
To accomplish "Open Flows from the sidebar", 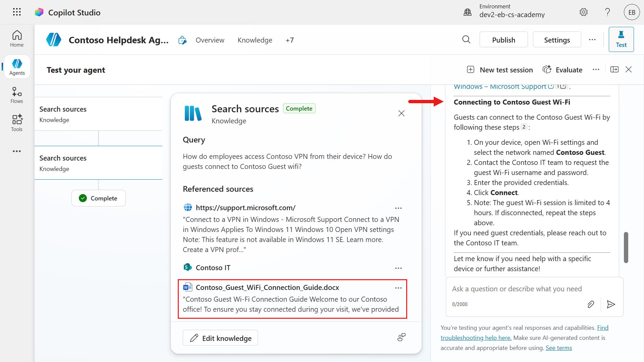I will (17, 95).
